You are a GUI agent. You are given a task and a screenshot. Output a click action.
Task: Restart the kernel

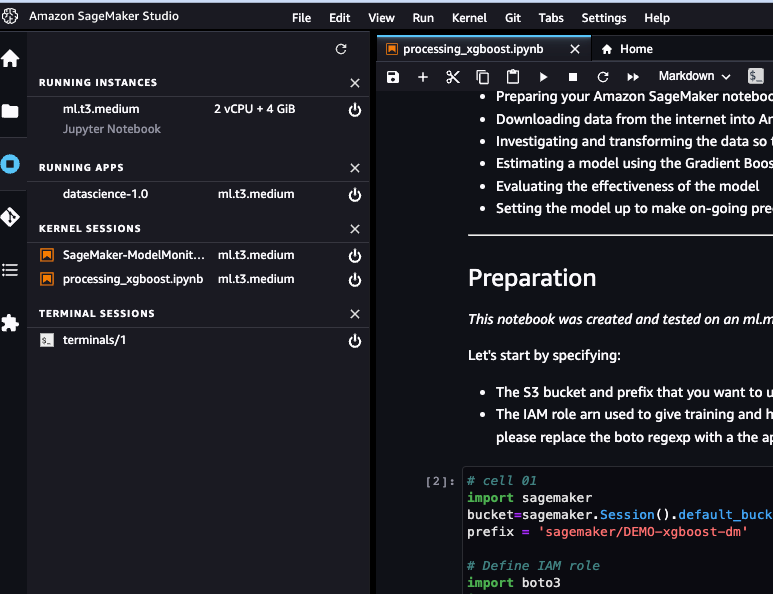[x=603, y=77]
